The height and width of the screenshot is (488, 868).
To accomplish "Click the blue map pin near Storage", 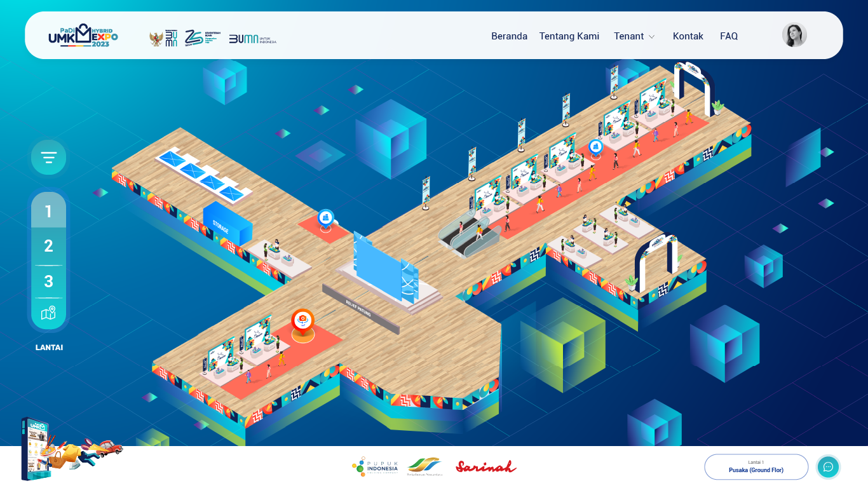I will 326,218.
